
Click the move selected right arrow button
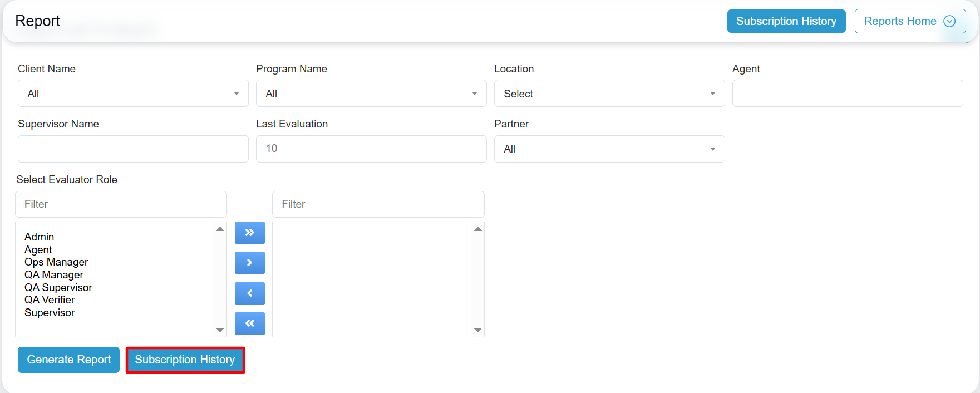coord(249,263)
